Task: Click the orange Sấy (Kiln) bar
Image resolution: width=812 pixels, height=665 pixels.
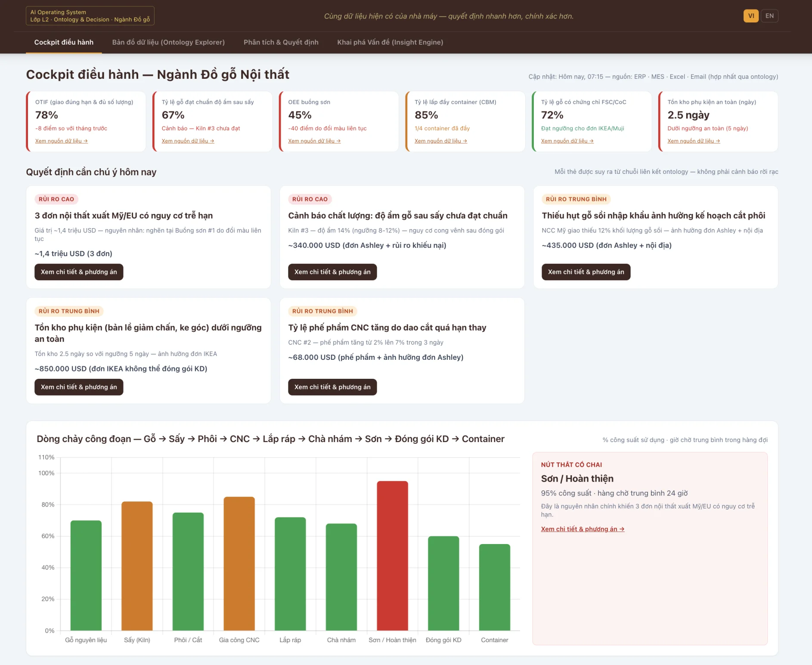Action: click(x=137, y=566)
